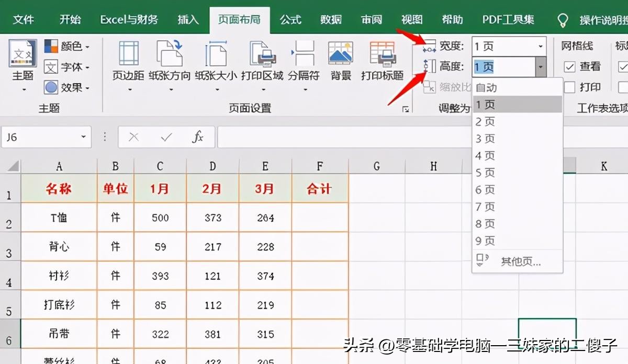Screen dimensions: 628x364
Task: Open the 打印区域 print area tool
Action: (262, 55)
